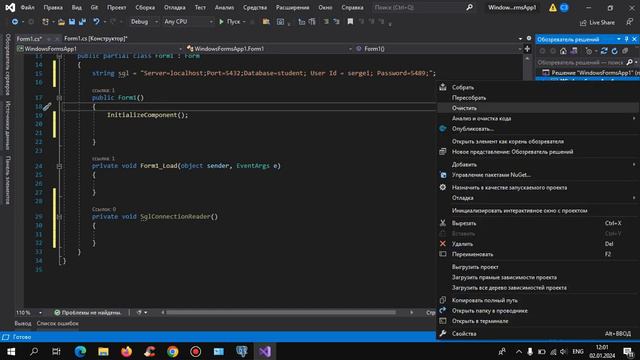Open the Файл menu

pos(27,7)
